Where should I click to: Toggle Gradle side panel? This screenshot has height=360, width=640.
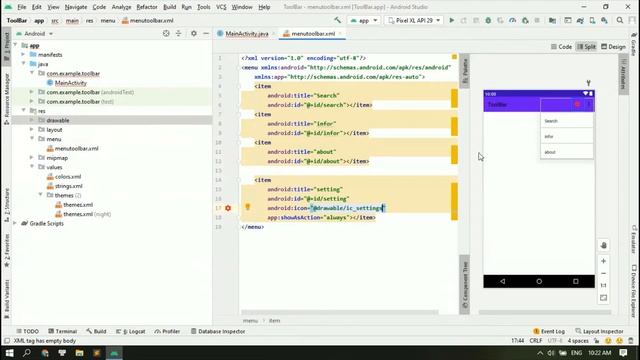tap(634, 43)
